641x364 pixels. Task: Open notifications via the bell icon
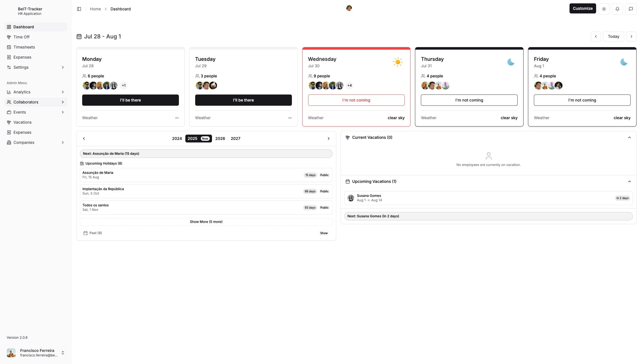617,9
